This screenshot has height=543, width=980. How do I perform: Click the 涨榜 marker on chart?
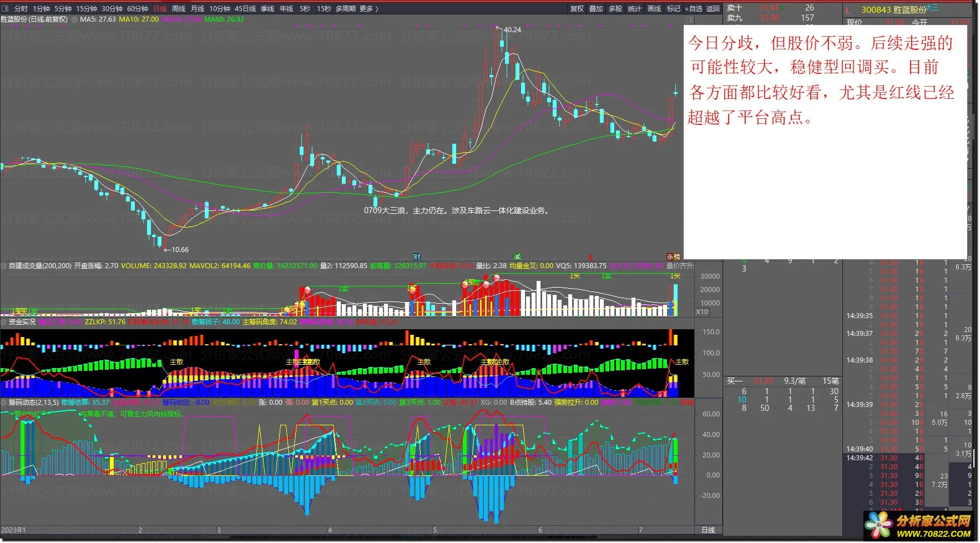point(673,257)
